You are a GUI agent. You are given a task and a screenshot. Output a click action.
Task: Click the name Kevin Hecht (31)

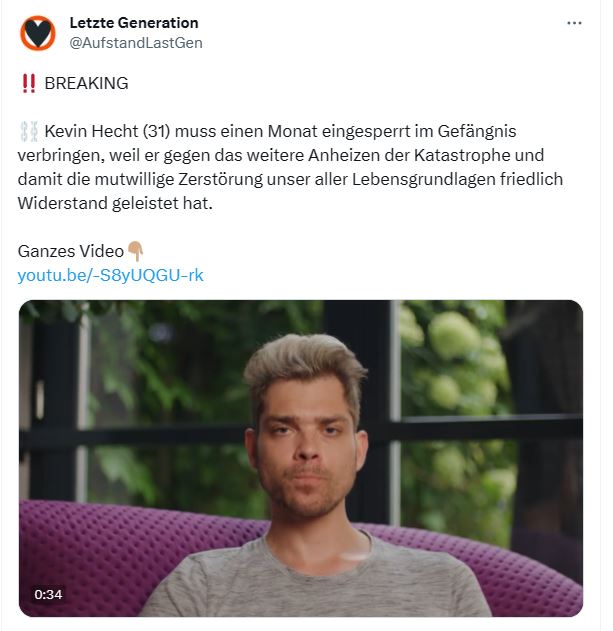click(107, 131)
